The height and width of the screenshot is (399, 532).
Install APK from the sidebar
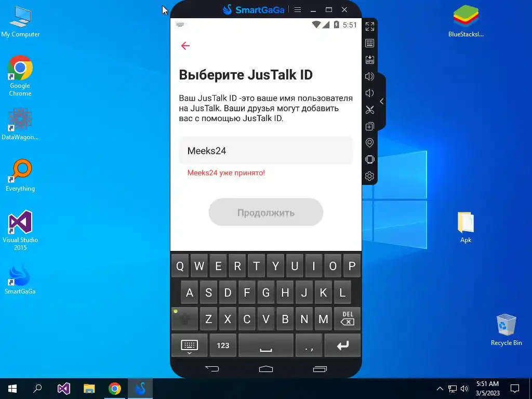coord(370,60)
